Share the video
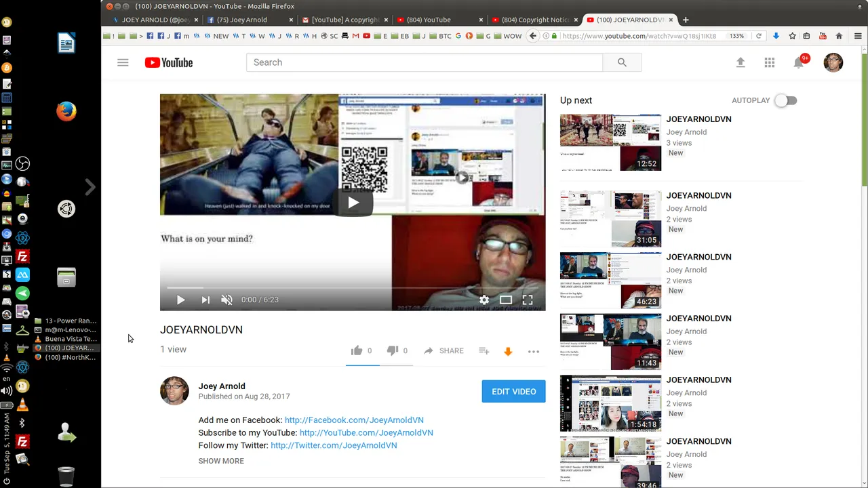The image size is (868, 488). 443,350
